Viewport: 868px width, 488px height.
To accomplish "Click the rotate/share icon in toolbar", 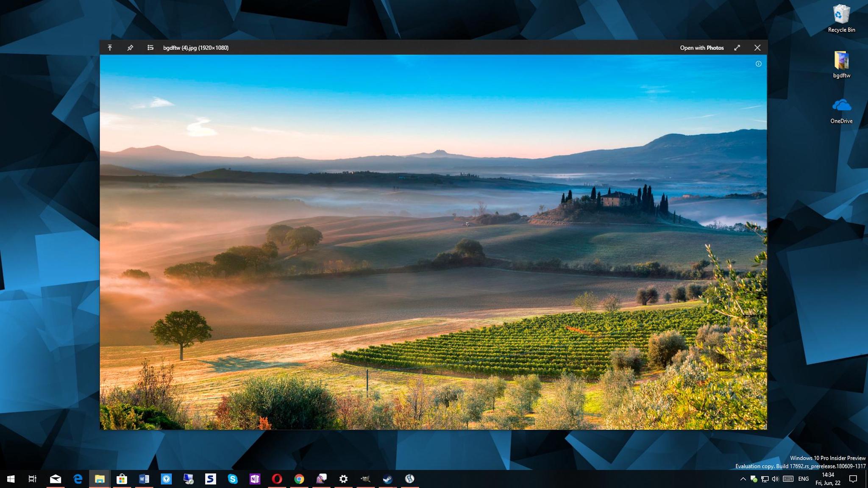I will (x=110, y=48).
